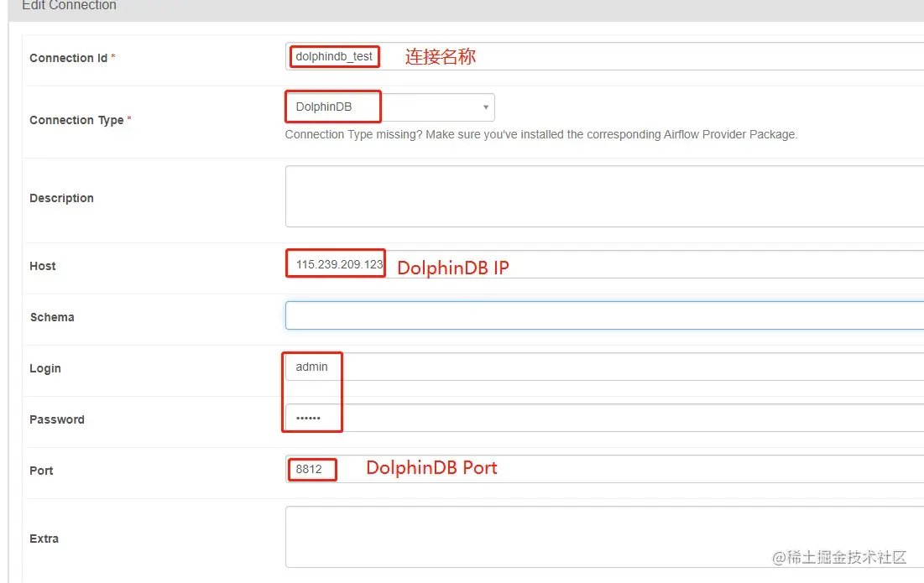Click the Password input field
The width and height of the screenshot is (924, 583).
tap(604, 418)
